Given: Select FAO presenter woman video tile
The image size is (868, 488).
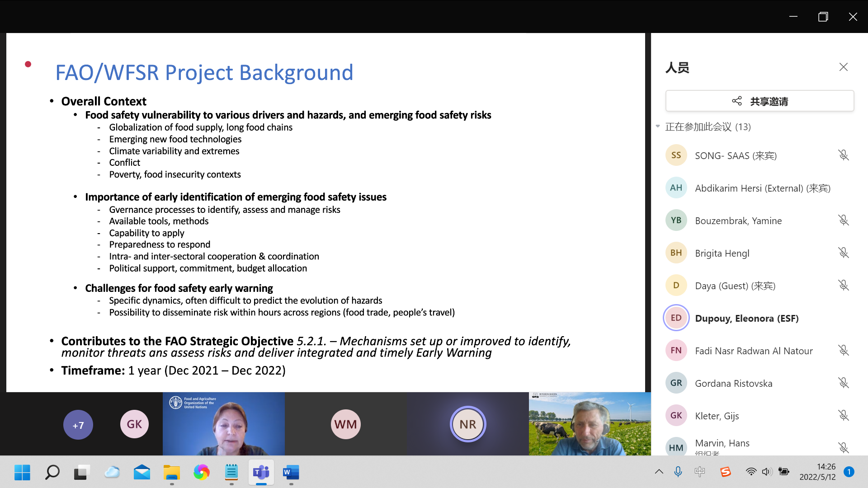Looking at the screenshot, I should click(x=224, y=424).
